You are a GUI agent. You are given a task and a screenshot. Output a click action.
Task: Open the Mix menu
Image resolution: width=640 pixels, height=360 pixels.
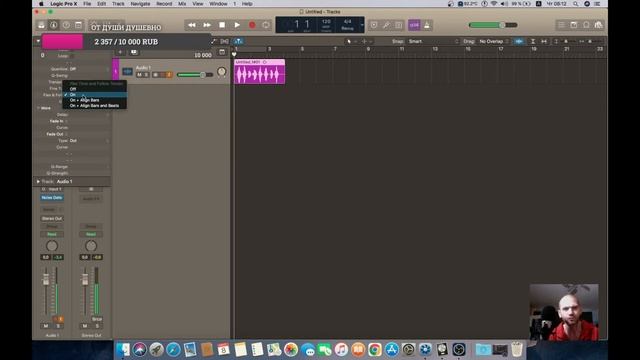coord(182,4)
